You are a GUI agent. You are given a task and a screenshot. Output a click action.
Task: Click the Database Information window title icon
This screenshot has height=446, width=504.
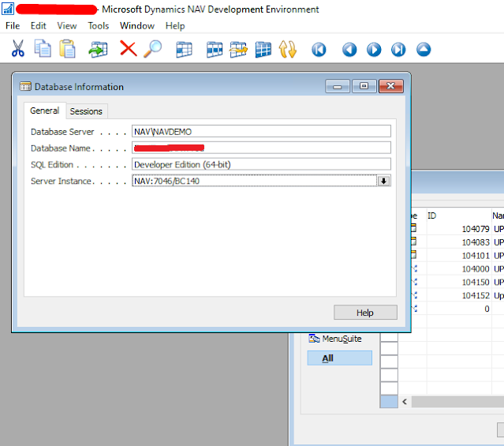25,87
